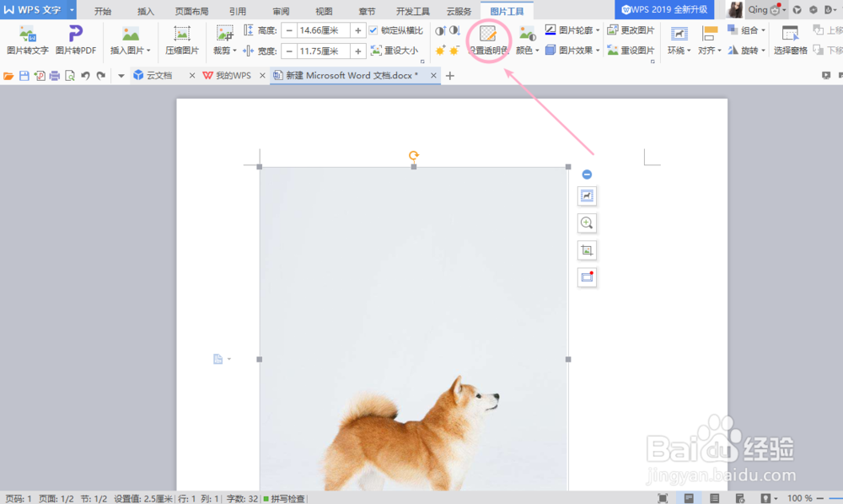Click 设置透明色 set transparent color tool
843x504 pixels.
pyautogui.click(x=487, y=40)
